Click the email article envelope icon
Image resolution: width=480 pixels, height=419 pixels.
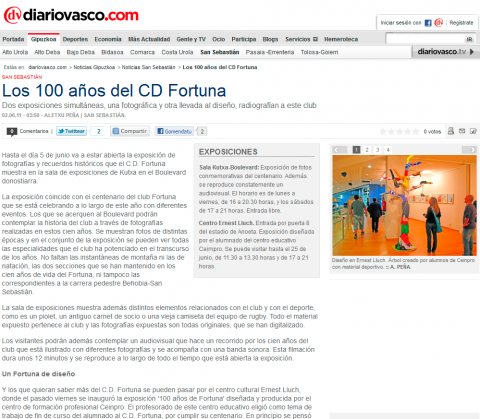(x=462, y=131)
